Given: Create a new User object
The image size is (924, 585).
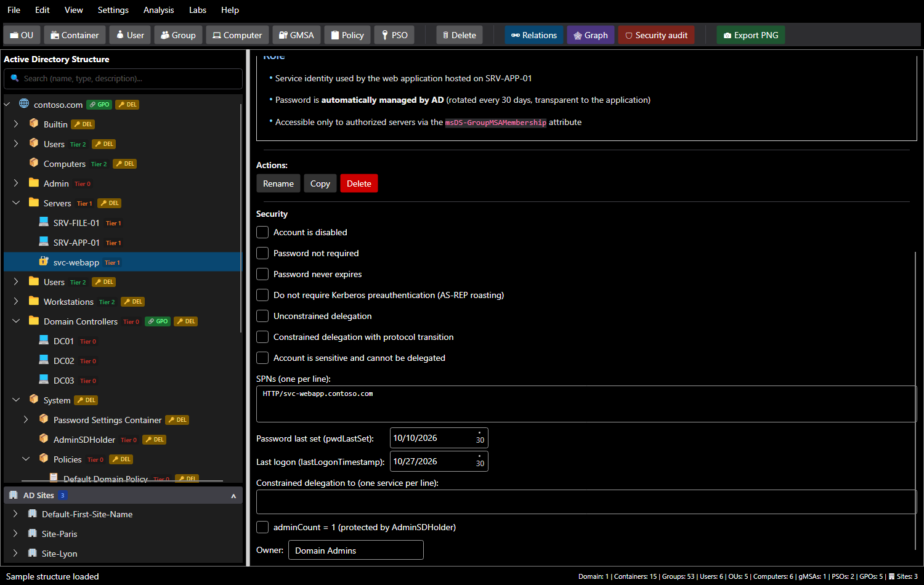Looking at the screenshot, I should 130,35.
